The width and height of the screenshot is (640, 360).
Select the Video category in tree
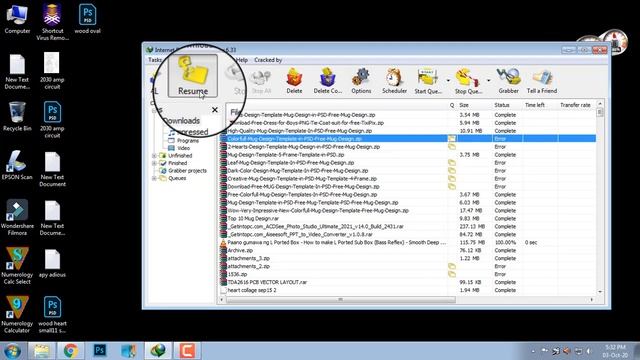[183, 148]
